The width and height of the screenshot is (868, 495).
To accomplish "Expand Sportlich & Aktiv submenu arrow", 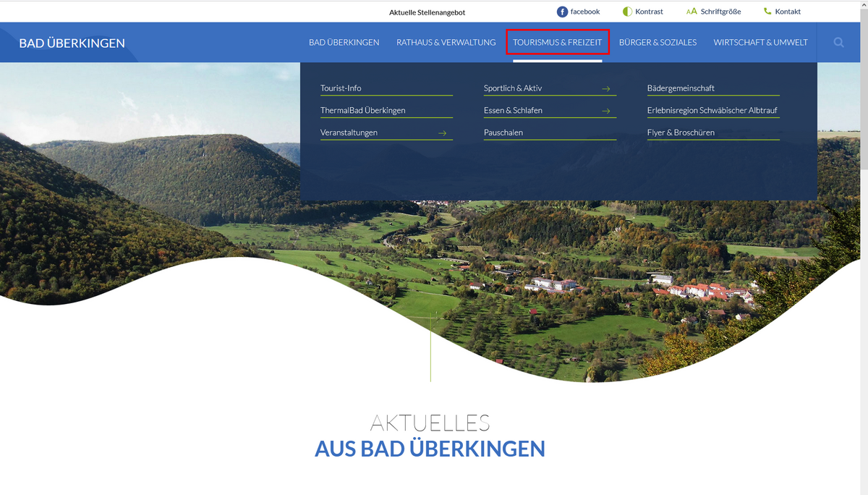I will tap(606, 89).
